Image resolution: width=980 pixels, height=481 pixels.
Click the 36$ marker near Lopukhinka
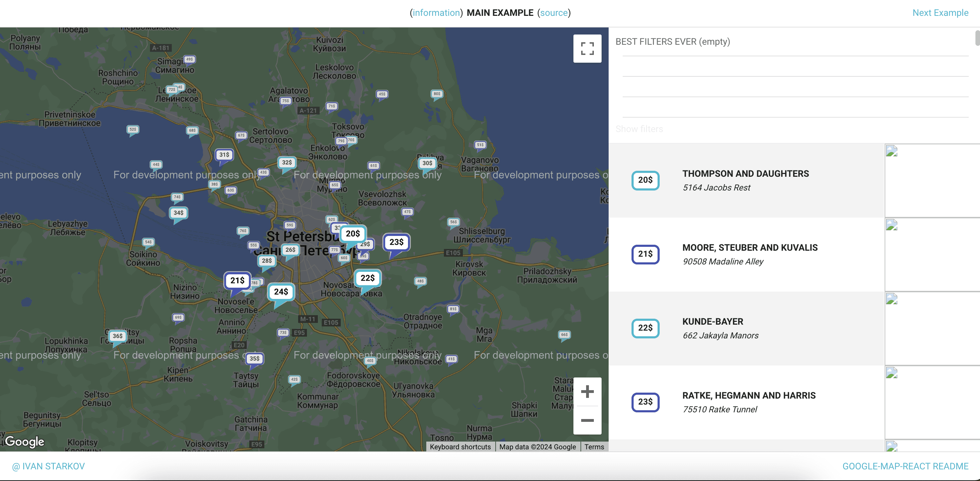(x=118, y=336)
